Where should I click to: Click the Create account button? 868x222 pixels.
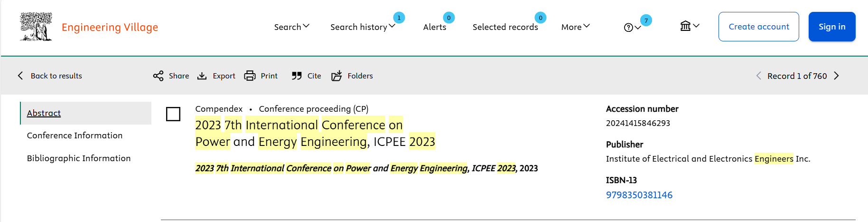(x=759, y=27)
